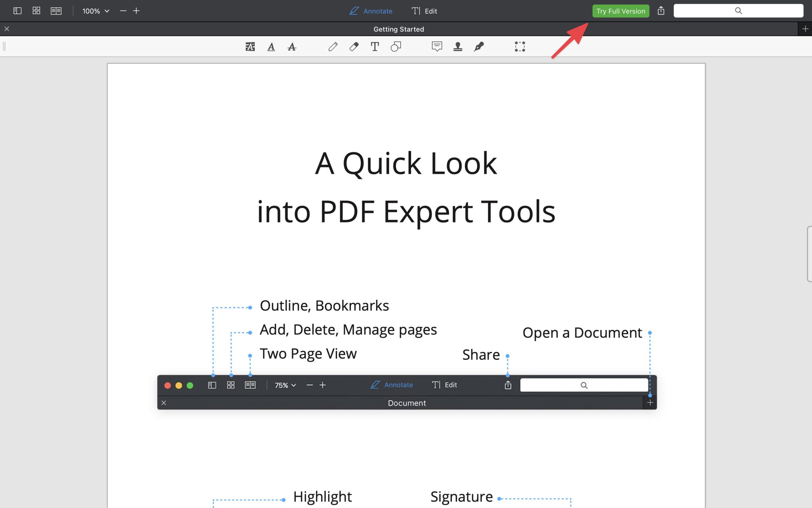Viewport: 812px width, 508px height.
Task: Switch to Edit mode
Action: click(424, 11)
